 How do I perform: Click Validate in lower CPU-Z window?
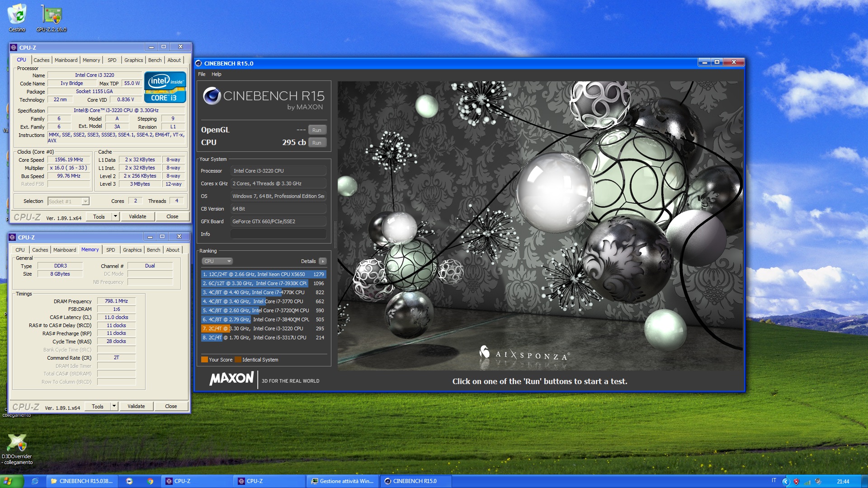click(136, 406)
